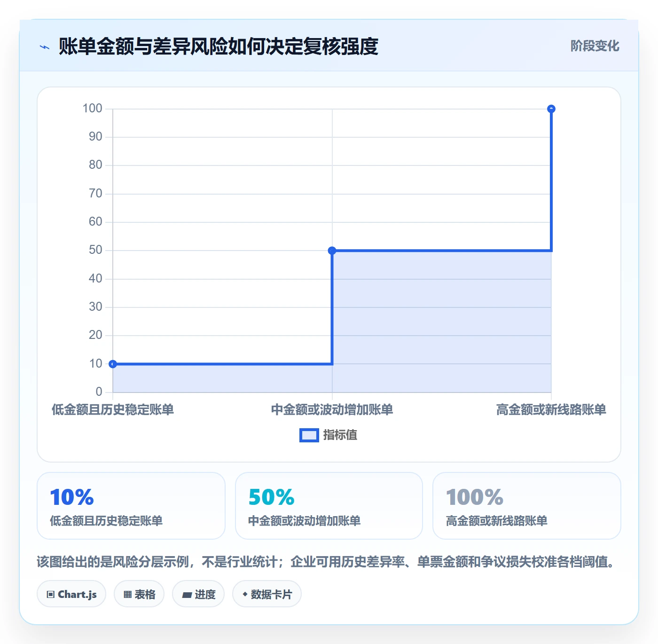
Task: Click the 进度 tag chip
Action: 198,594
